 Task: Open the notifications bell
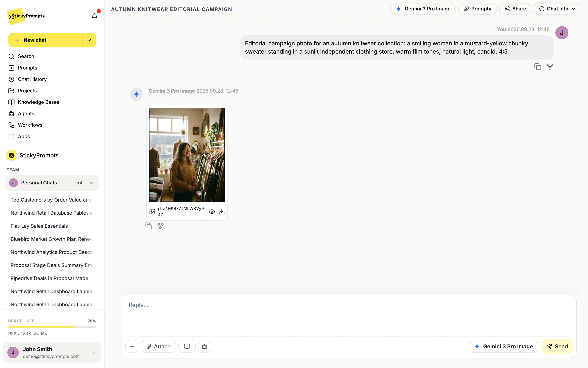(x=94, y=16)
